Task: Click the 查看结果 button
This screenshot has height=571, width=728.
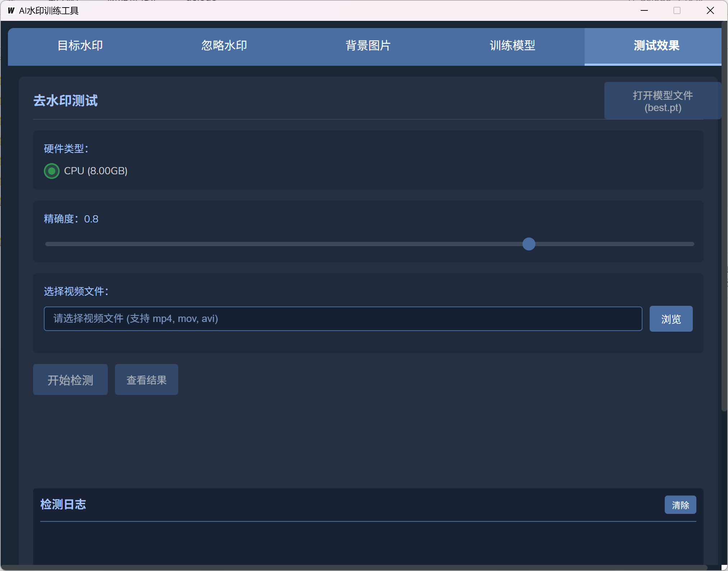Action: click(x=147, y=380)
